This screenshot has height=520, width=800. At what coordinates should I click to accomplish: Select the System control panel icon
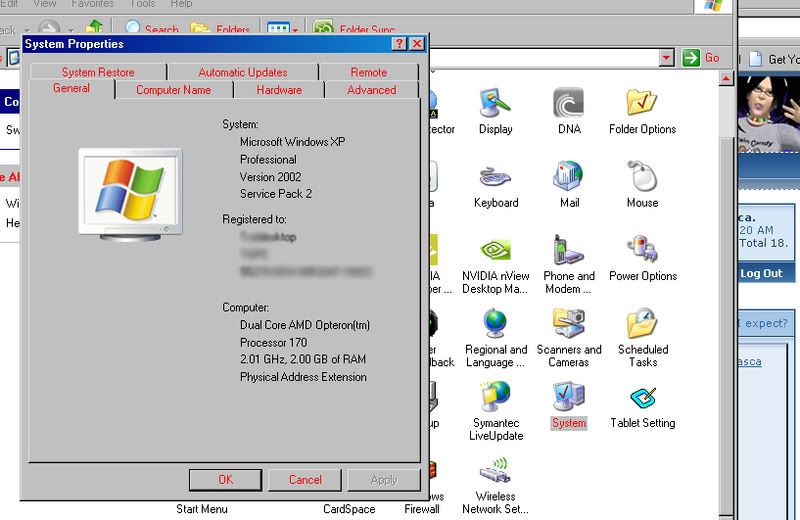pyautogui.click(x=568, y=406)
